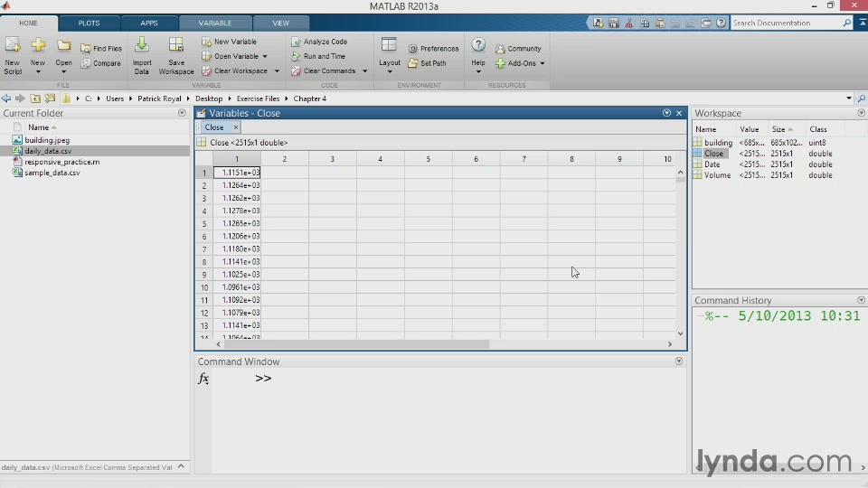
Task: Click the variables horizontal scrollbar
Action: pyautogui.click(x=356, y=344)
